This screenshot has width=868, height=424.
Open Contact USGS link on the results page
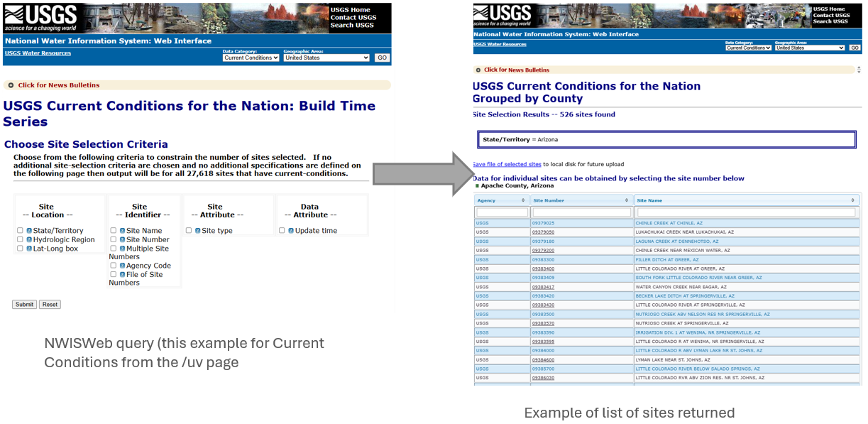(832, 16)
